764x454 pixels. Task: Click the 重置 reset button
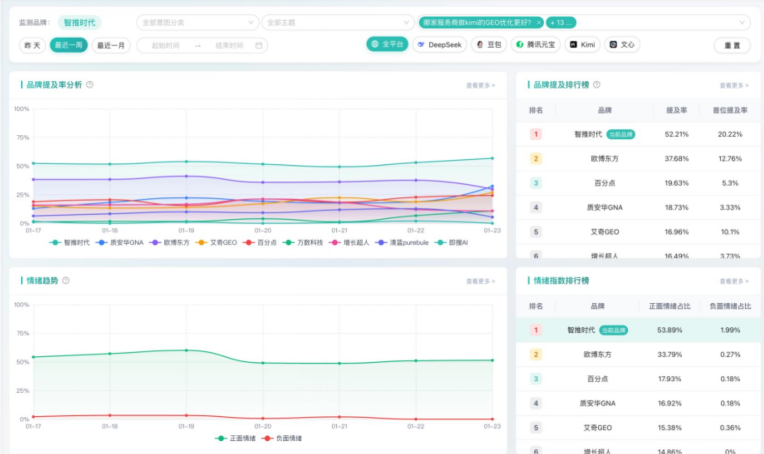click(x=731, y=45)
